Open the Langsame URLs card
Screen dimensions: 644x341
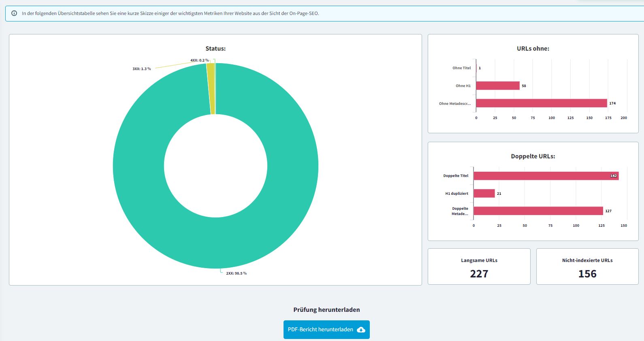[x=479, y=266]
